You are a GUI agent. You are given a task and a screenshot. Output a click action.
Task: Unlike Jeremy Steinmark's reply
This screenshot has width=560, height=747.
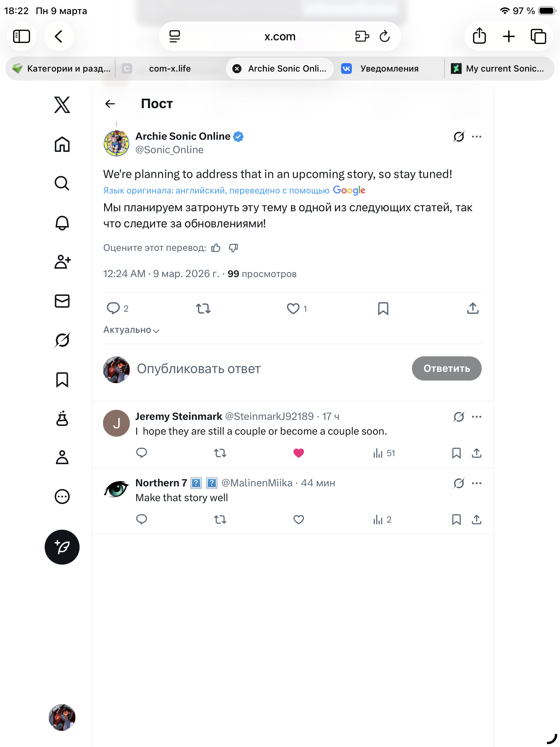[298, 453]
